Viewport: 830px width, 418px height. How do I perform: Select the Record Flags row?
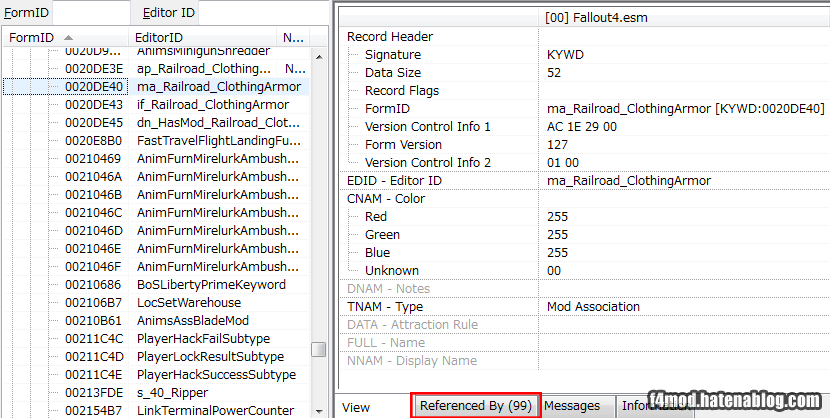pyautogui.click(x=584, y=90)
